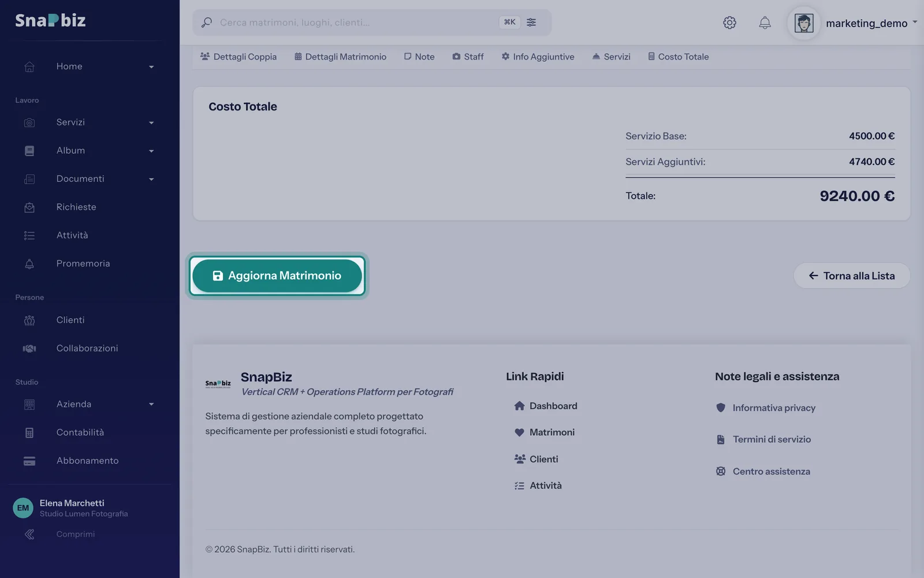Click the Clienti people icon in sidebar
This screenshot has width=924, height=578.
29,320
